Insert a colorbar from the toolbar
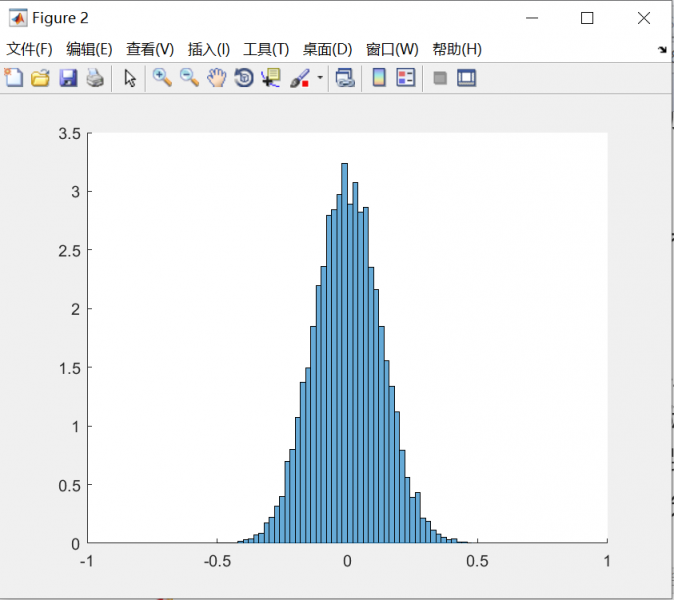The image size is (674, 600). [379, 78]
